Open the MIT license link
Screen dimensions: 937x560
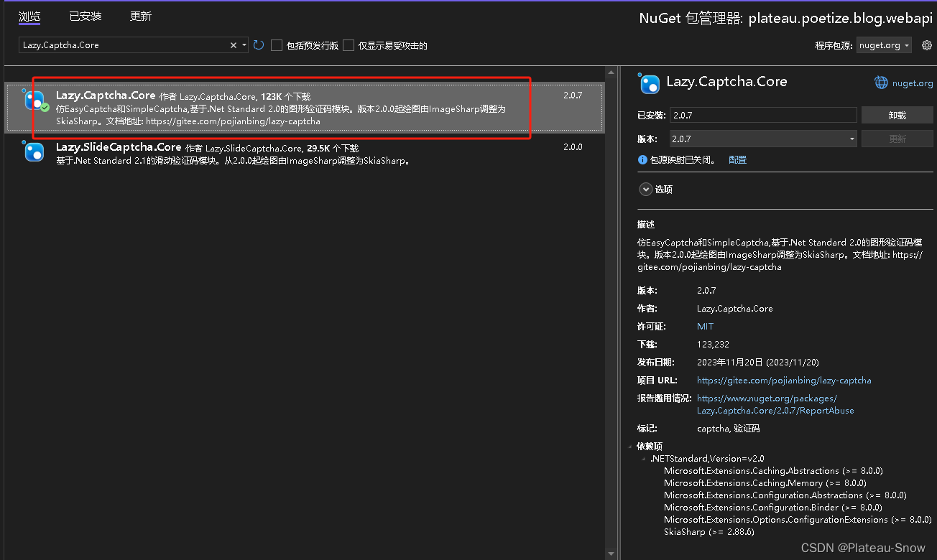point(705,326)
